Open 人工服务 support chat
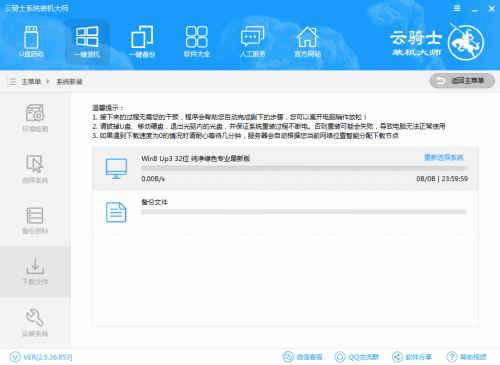This screenshot has height=365, width=500. [x=252, y=42]
